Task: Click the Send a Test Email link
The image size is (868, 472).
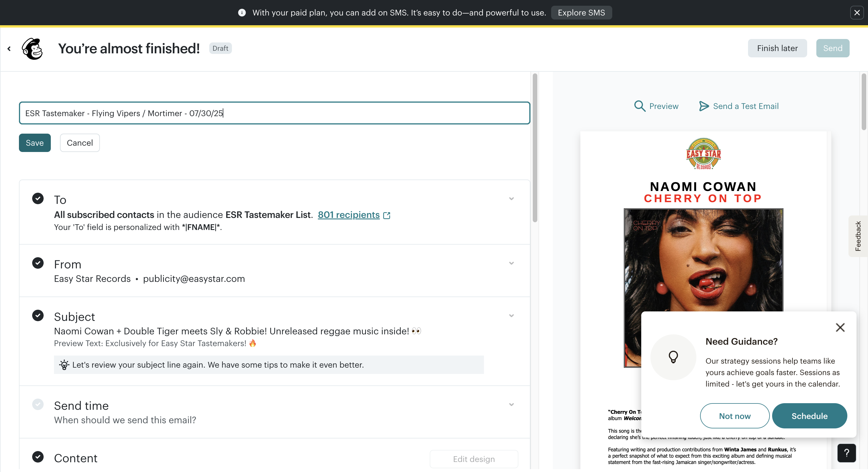Action: click(x=746, y=106)
